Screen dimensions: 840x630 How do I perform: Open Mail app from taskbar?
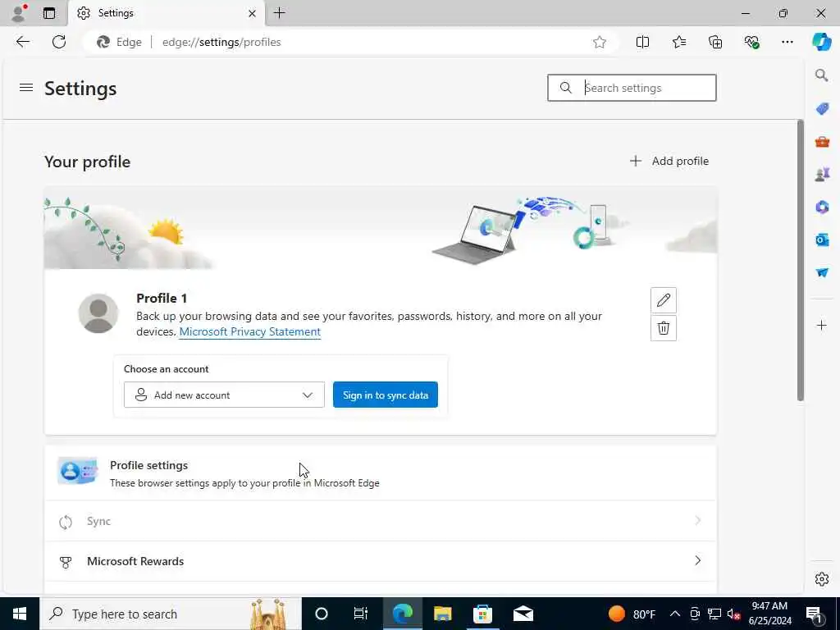523,614
